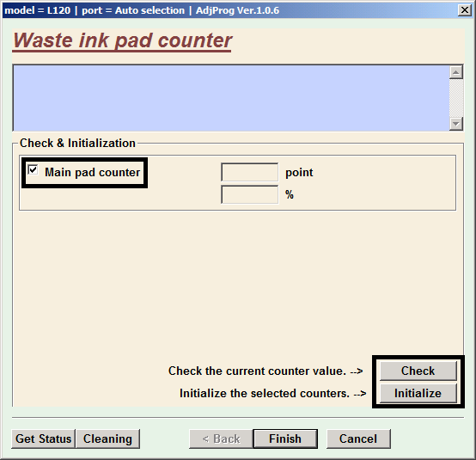Click the Cleaning button
Image resolution: width=476 pixels, height=460 pixels.
[107, 439]
